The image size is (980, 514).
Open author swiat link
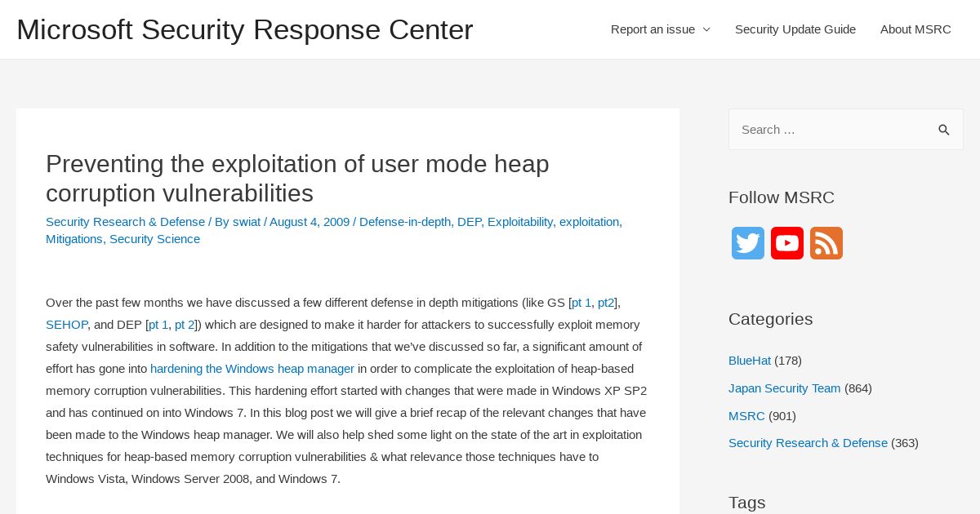[x=247, y=222]
